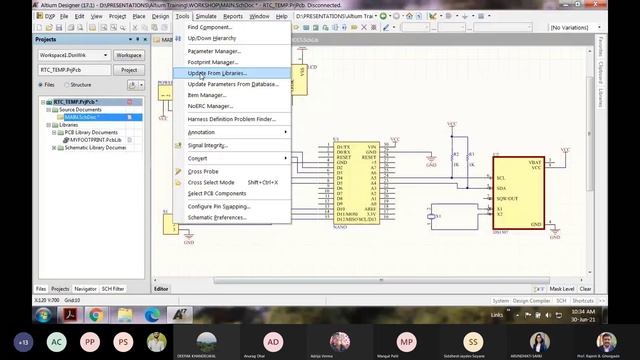
Task: Click the Home page toolbar icon
Action: (409, 16)
